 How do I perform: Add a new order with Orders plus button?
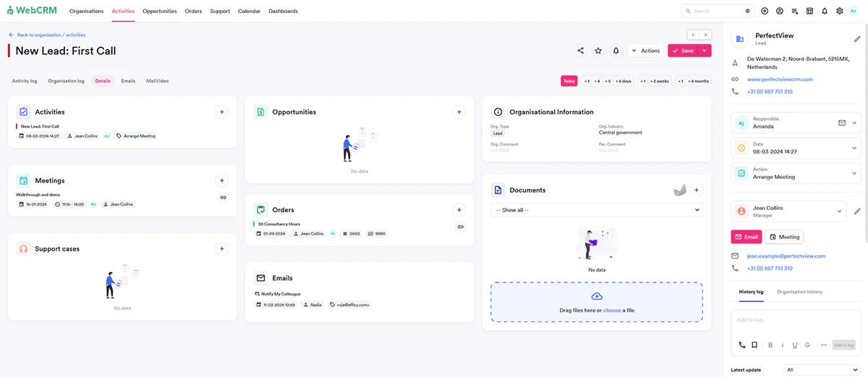(459, 210)
